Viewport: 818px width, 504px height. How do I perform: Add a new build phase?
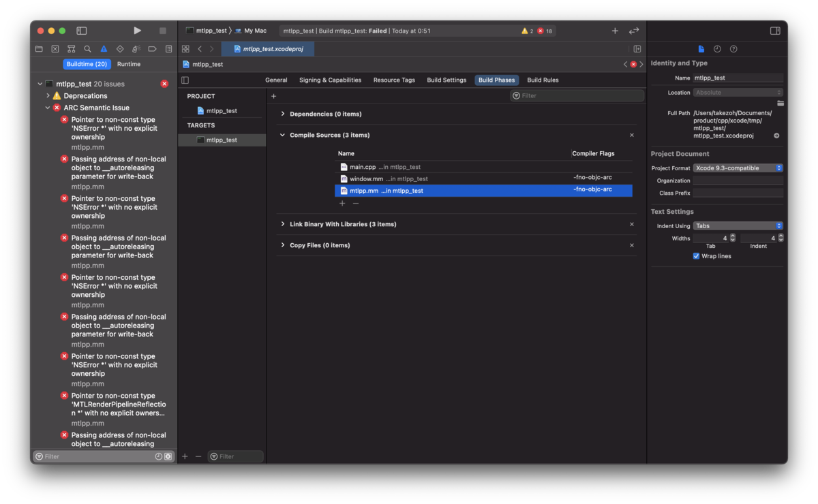pyautogui.click(x=274, y=96)
